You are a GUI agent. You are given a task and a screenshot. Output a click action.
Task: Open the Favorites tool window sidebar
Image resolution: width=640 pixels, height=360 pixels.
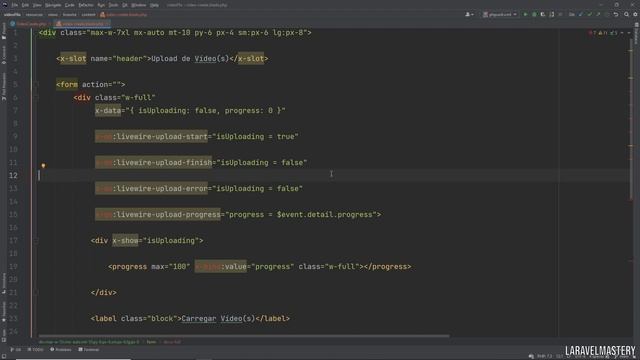click(4, 311)
